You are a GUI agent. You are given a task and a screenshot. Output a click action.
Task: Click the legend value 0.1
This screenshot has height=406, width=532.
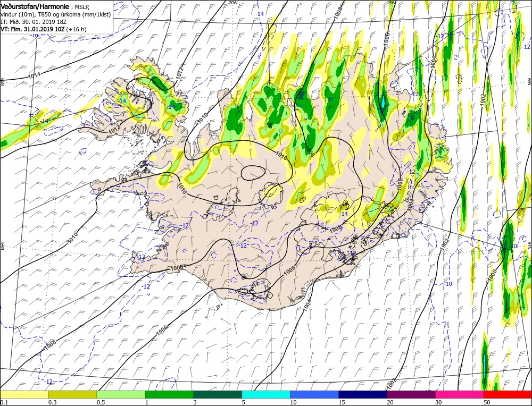click(x=3, y=402)
